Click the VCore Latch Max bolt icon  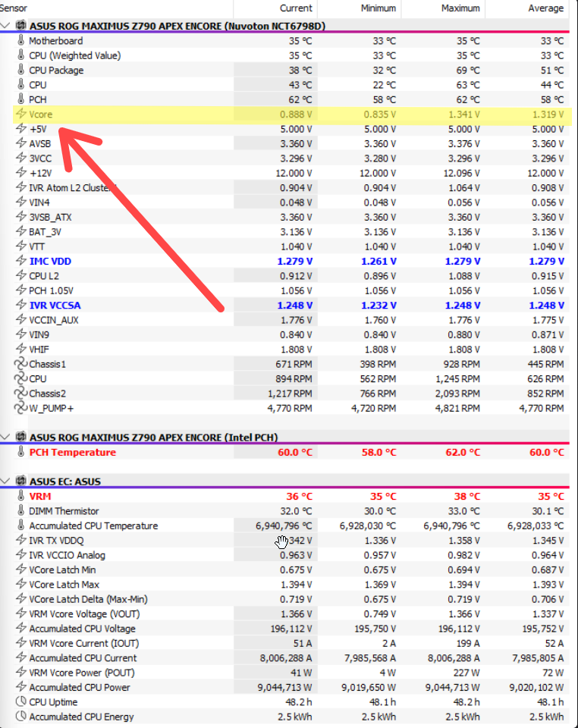21,584
